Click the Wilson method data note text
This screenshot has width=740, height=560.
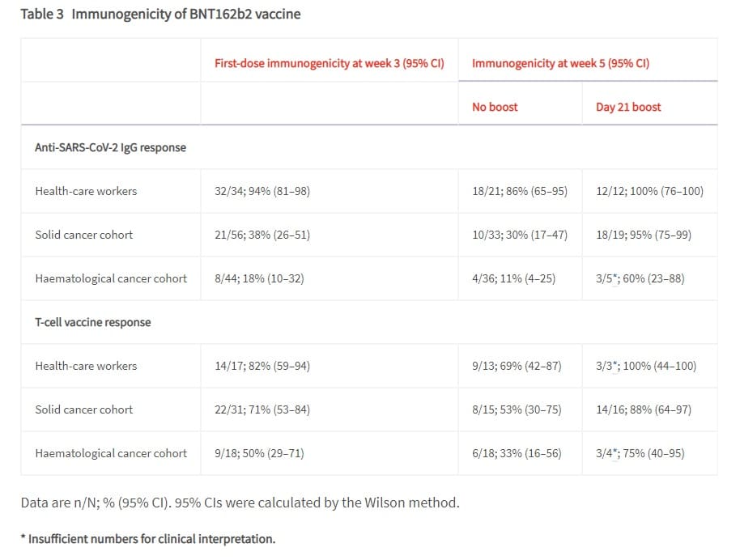[x=240, y=503]
